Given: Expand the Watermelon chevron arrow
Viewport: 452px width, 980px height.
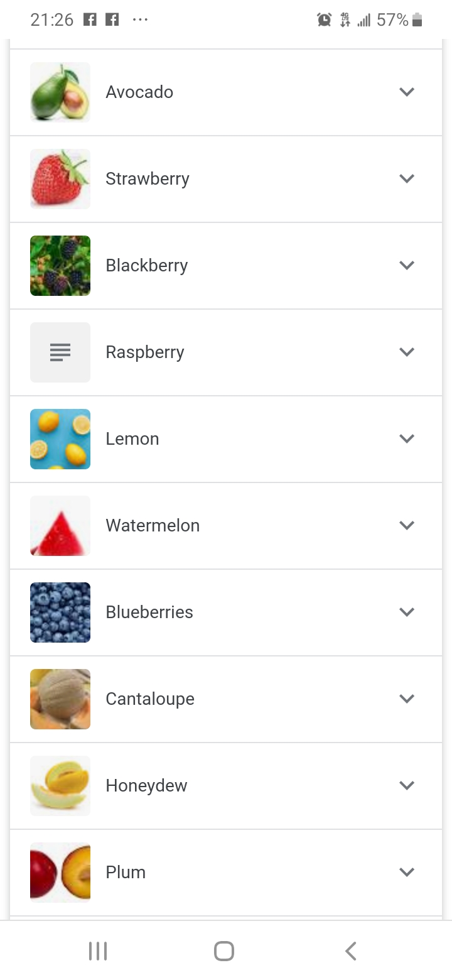Looking at the screenshot, I should [407, 525].
